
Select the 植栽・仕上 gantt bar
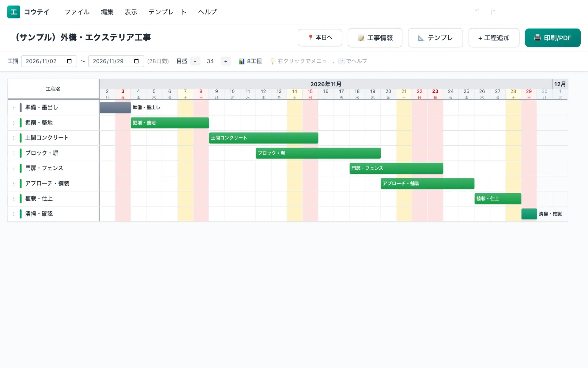click(498, 199)
